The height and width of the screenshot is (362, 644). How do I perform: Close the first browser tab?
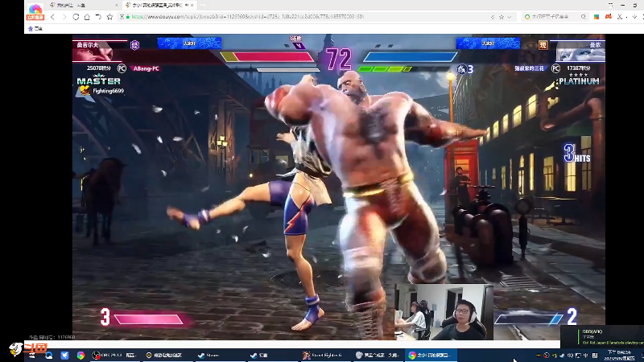(x=116, y=6)
